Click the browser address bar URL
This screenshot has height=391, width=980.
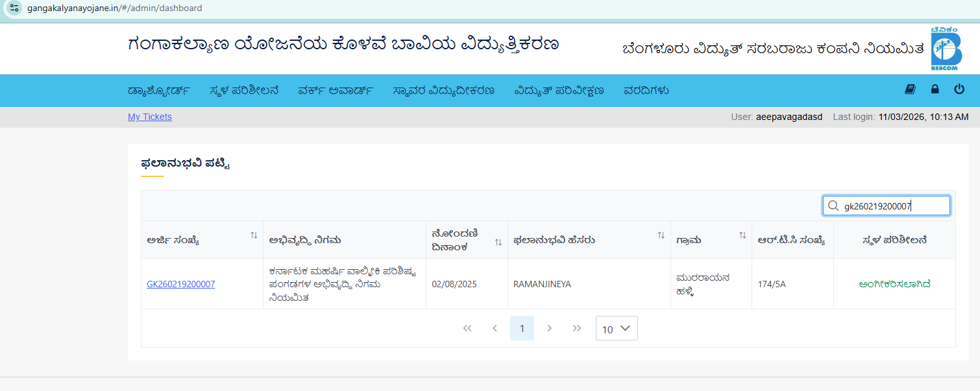pos(115,8)
